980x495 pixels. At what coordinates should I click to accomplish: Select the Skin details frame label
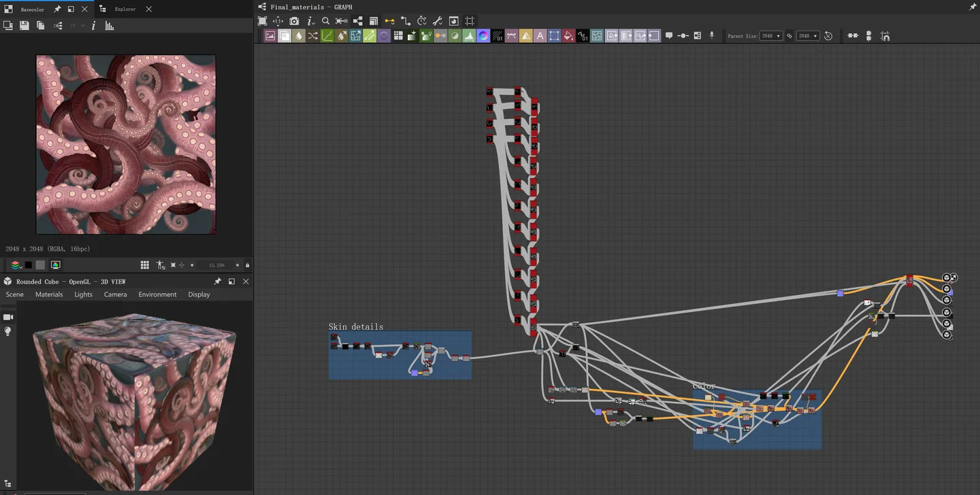pyautogui.click(x=355, y=326)
